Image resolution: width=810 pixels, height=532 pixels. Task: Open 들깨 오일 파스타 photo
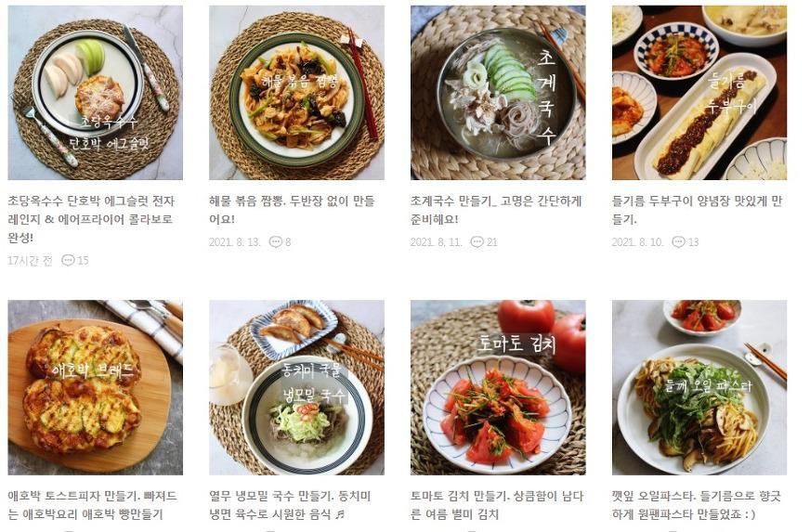tap(699, 387)
